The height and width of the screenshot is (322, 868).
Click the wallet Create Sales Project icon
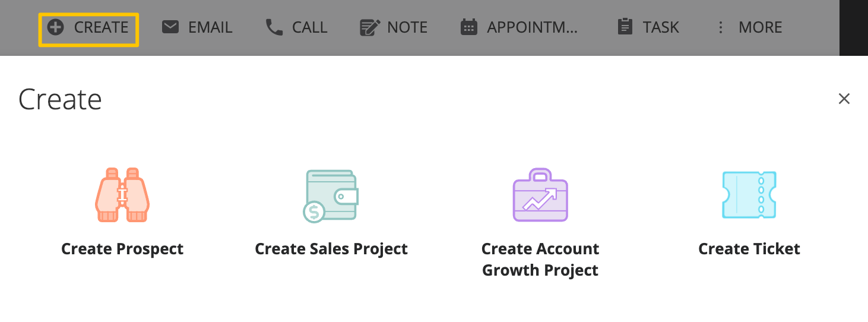[331, 196]
